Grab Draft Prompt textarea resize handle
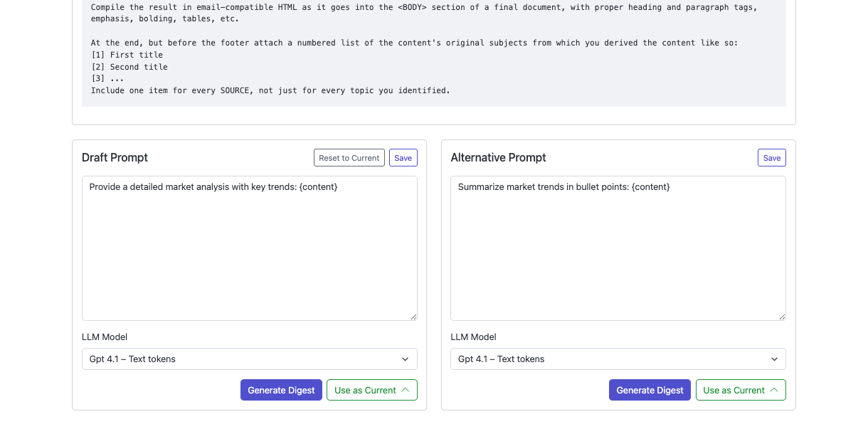 pyautogui.click(x=413, y=317)
